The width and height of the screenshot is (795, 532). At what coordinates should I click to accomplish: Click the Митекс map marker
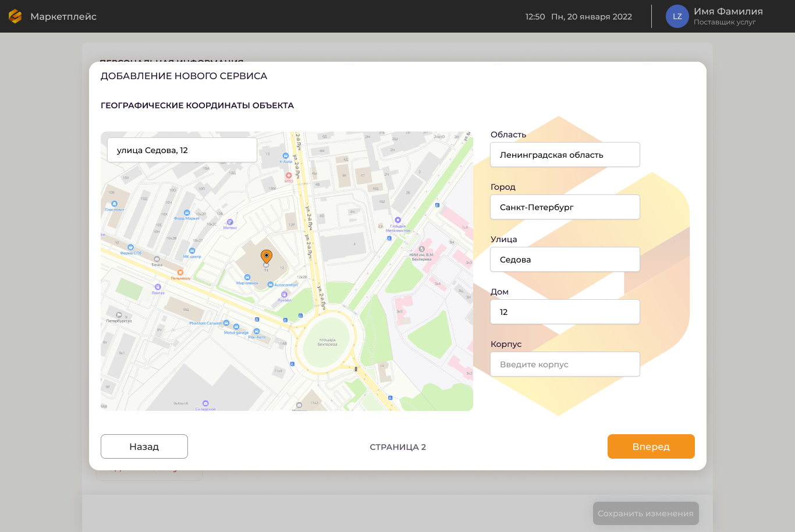(230, 222)
